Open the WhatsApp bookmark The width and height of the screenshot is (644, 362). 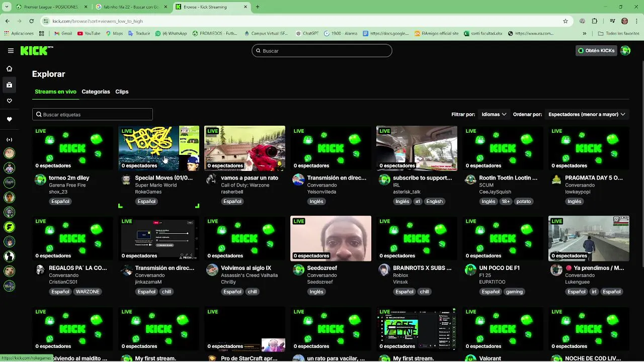171,34
